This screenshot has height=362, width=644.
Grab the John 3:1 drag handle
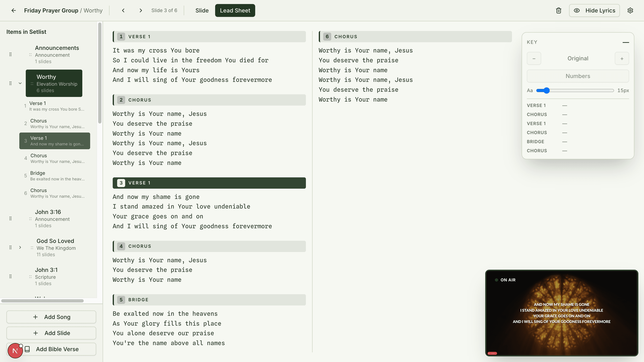10,276
